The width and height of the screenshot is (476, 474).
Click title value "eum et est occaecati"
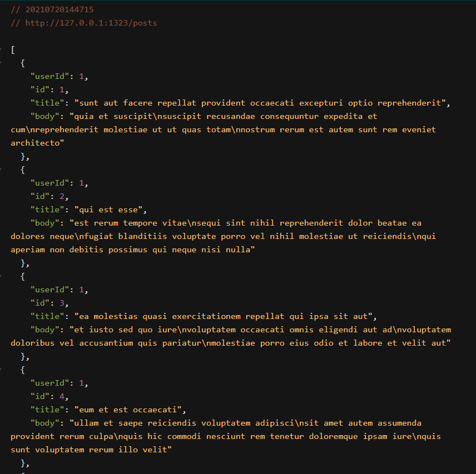tap(128, 410)
